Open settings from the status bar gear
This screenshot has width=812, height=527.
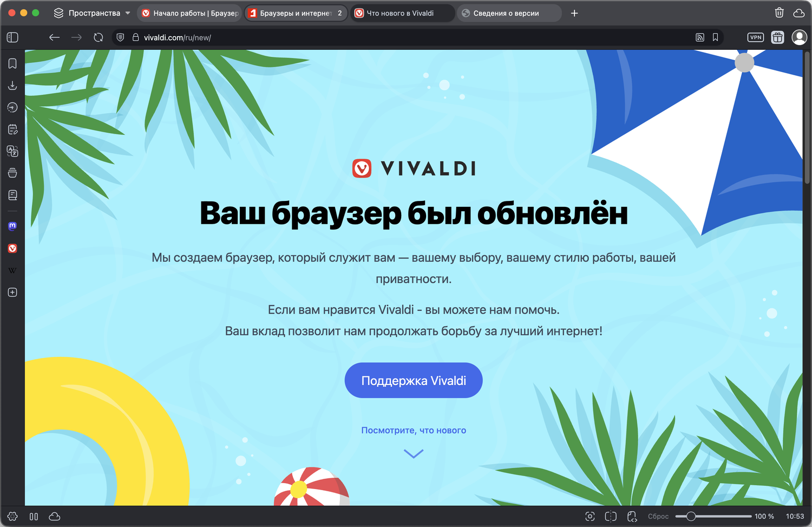(12, 517)
